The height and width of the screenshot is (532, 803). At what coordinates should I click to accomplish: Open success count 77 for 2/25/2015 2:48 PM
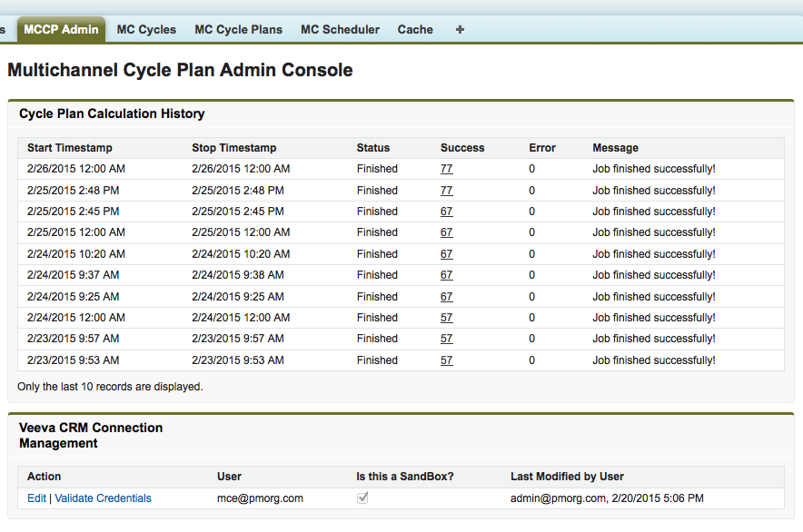[x=446, y=191]
